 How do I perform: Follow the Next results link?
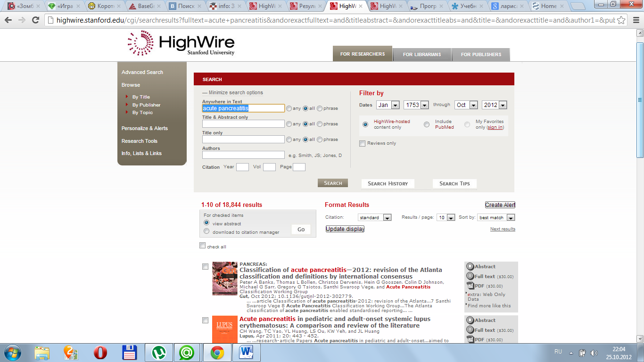click(x=503, y=229)
